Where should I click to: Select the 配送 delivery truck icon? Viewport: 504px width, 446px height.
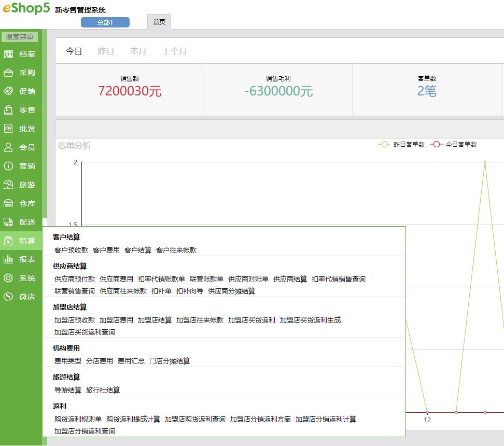(x=8, y=222)
